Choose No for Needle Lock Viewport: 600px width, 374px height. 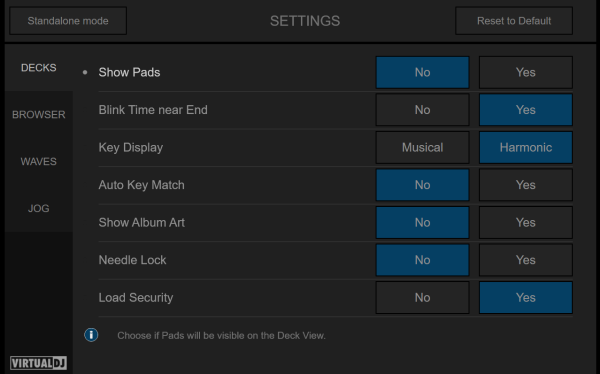(422, 260)
